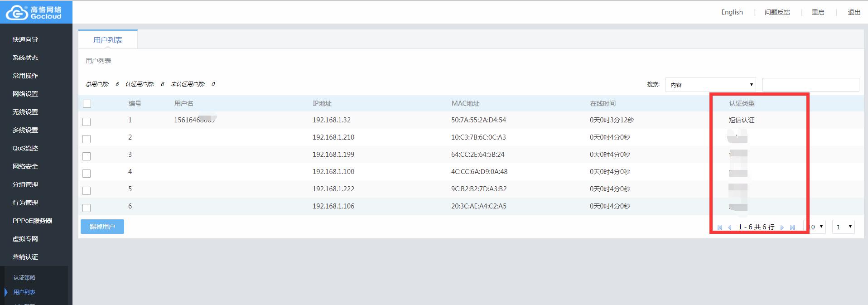The width and height of the screenshot is (868, 305).
Task: Click 退出 to log out
Action: pyautogui.click(x=854, y=12)
